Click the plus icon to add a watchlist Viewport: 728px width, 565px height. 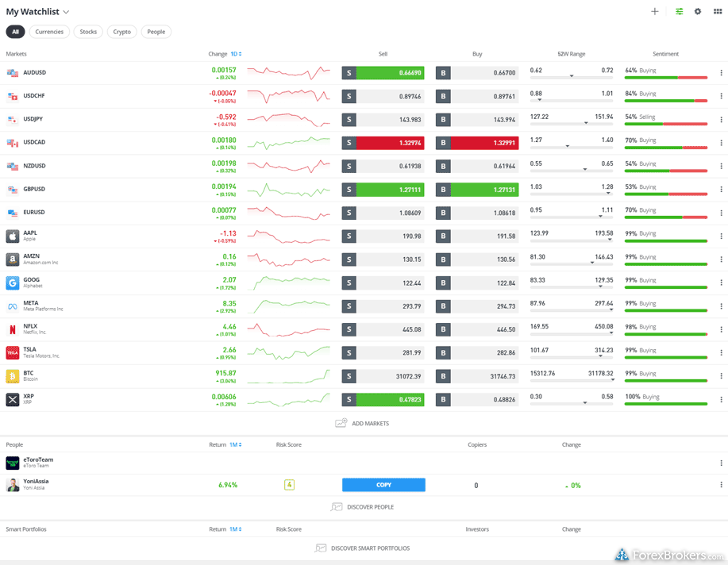click(x=654, y=12)
